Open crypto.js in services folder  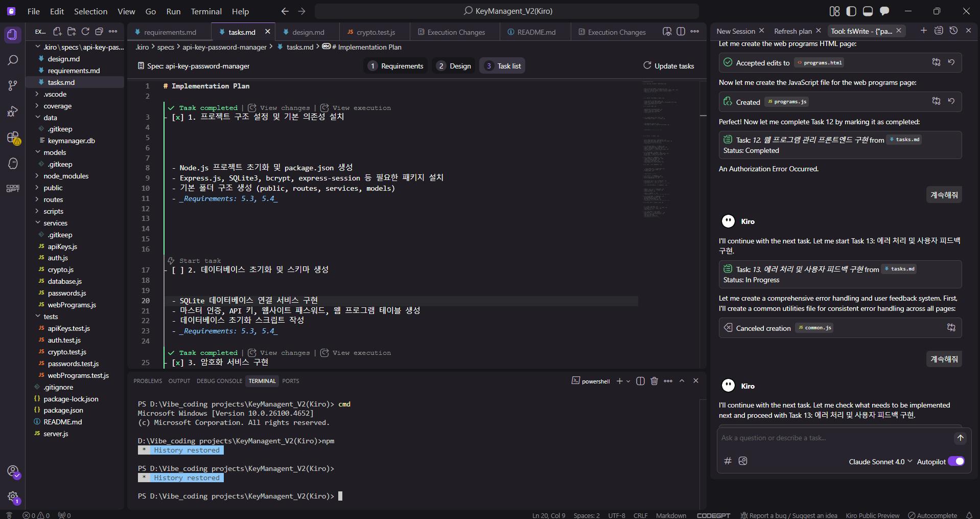60,269
